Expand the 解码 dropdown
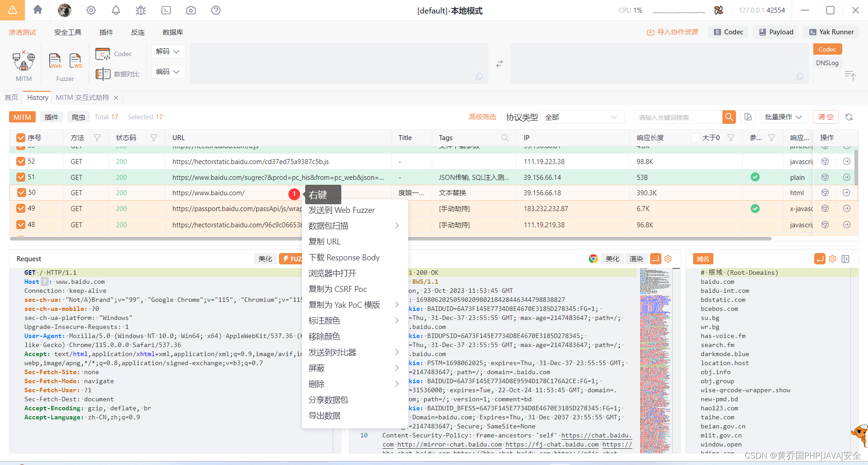Image resolution: width=868 pixels, height=465 pixels. point(168,52)
